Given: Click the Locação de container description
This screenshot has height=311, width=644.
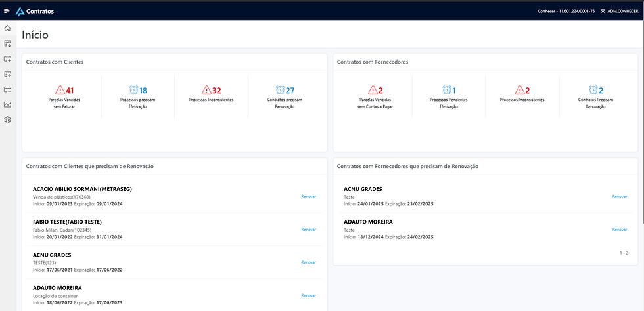Looking at the screenshot, I should 55,295.
